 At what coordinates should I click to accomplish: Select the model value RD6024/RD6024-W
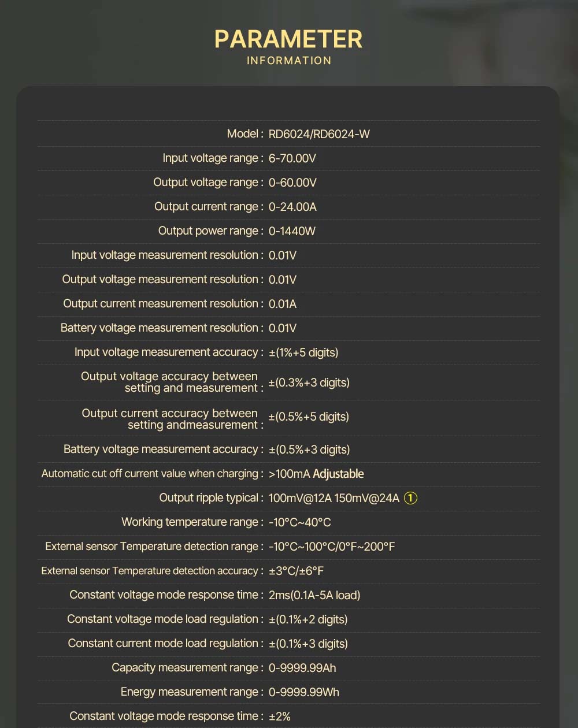pyautogui.click(x=319, y=134)
